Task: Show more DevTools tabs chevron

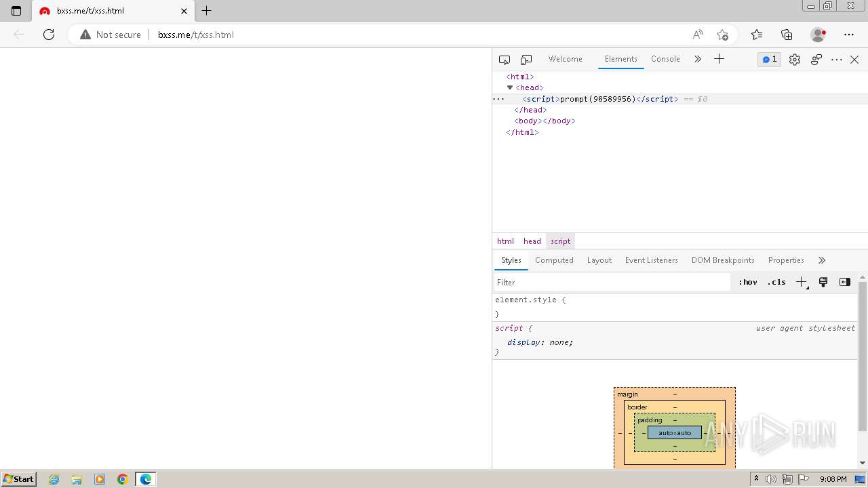Action: (698, 59)
